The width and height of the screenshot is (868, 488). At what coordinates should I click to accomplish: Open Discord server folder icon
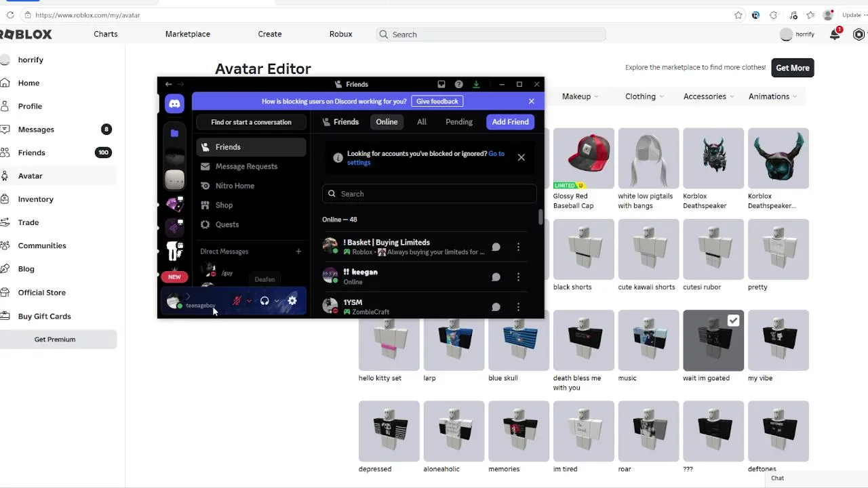(x=174, y=134)
